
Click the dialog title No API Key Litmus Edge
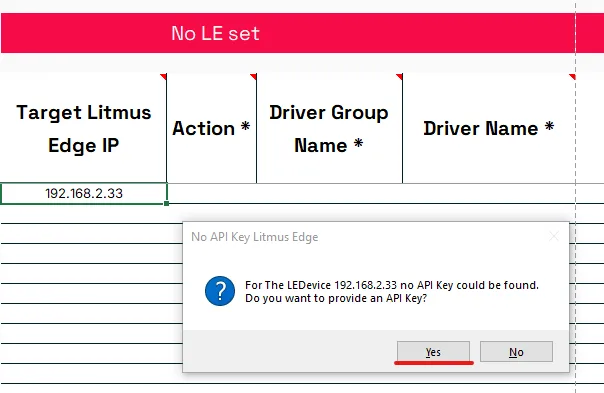255,237
